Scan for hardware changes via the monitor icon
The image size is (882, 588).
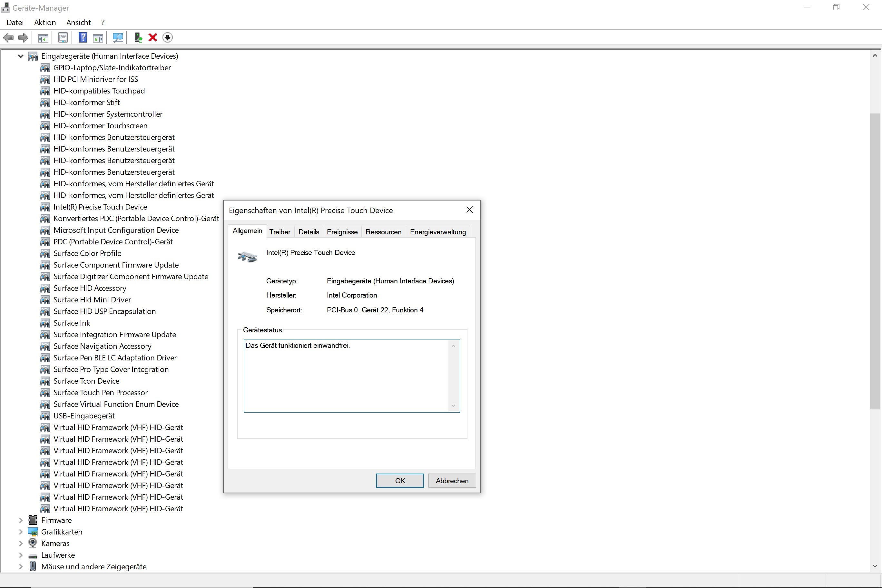118,37
